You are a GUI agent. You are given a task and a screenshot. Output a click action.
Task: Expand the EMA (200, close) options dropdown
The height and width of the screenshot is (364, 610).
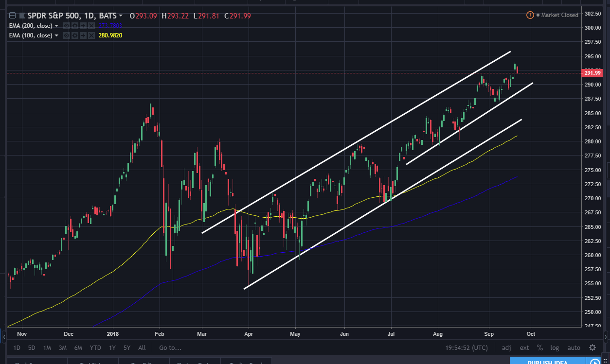pos(56,26)
